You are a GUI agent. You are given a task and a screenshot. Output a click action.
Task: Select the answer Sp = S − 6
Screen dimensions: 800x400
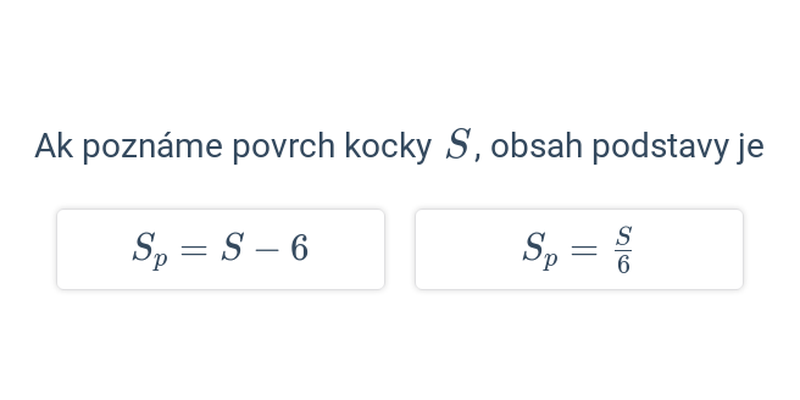click(x=220, y=249)
